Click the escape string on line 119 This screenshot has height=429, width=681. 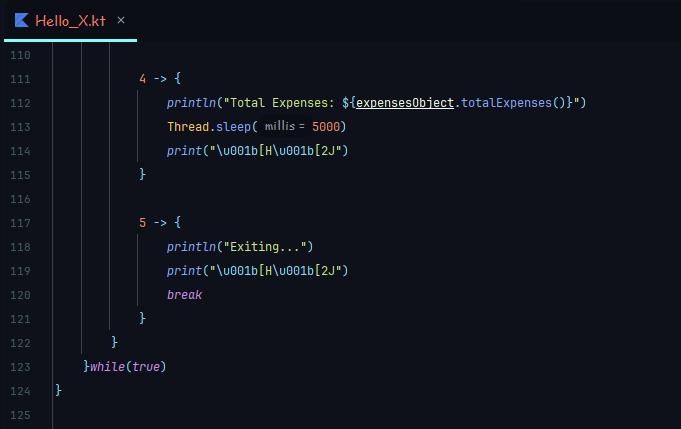275,271
